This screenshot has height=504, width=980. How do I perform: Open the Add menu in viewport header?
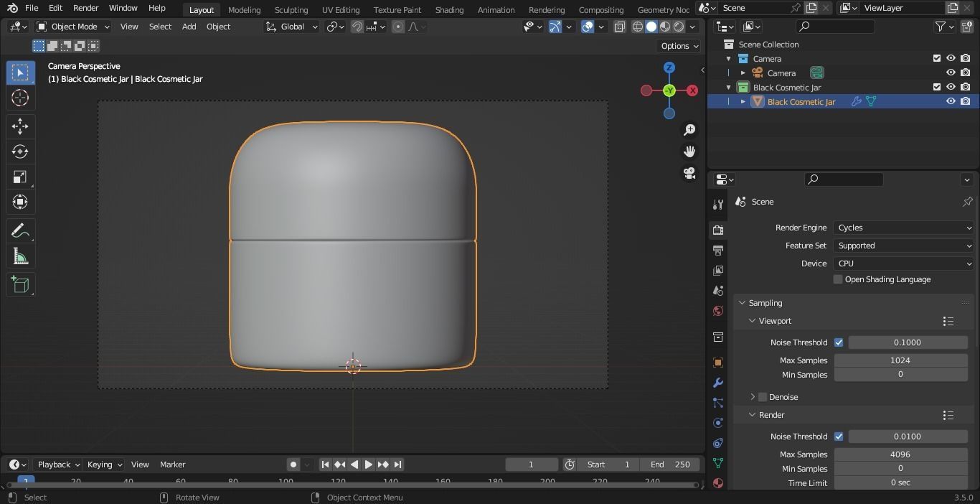[189, 27]
